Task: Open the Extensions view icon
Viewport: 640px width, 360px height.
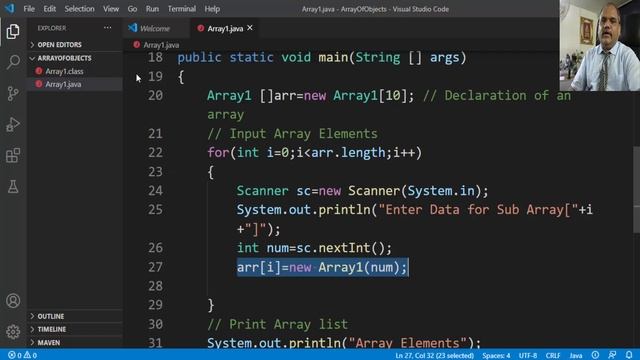Action: pos(13,156)
